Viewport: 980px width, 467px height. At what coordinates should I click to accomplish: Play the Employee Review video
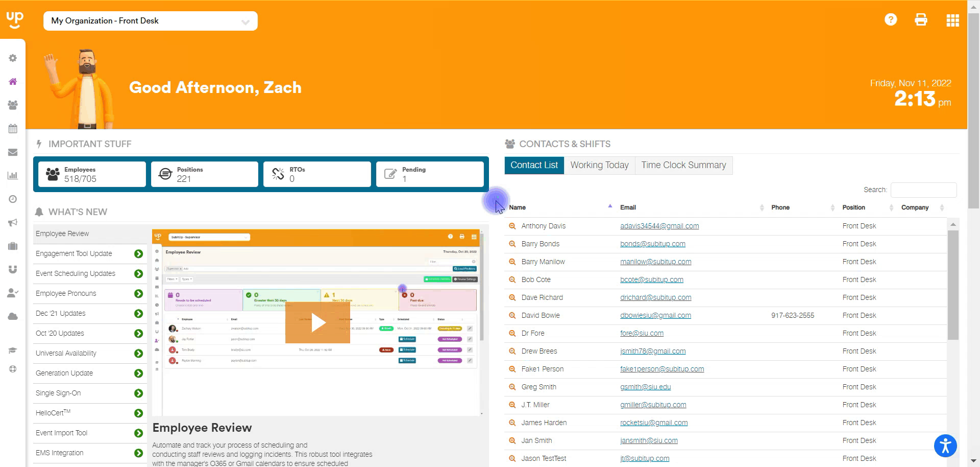tap(319, 322)
